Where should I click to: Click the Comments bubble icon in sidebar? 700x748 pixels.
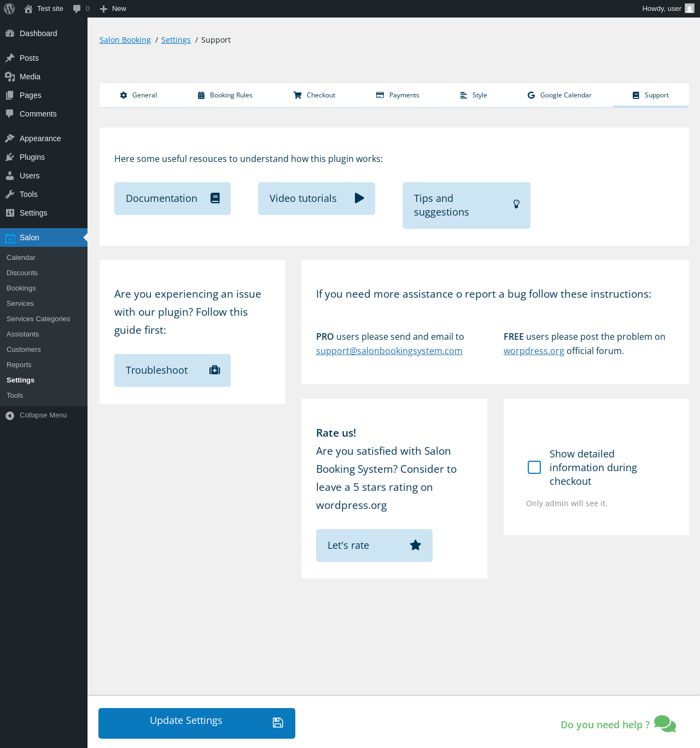coord(10,114)
